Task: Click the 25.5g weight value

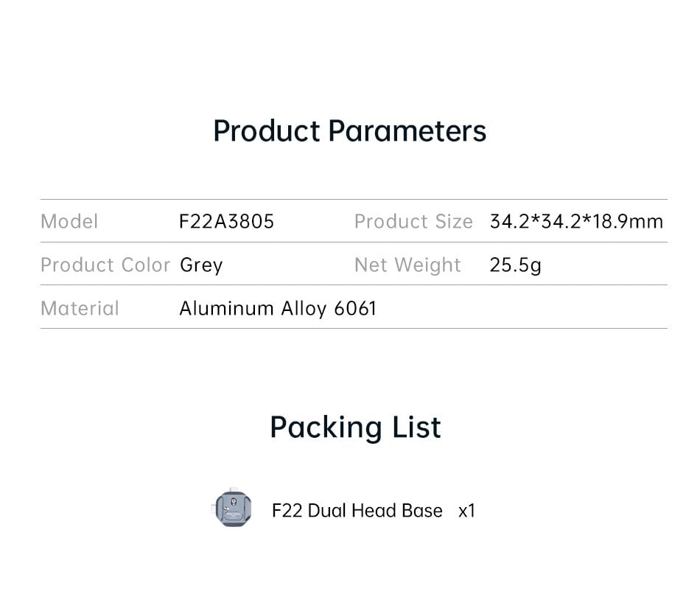Action: click(x=515, y=265)
